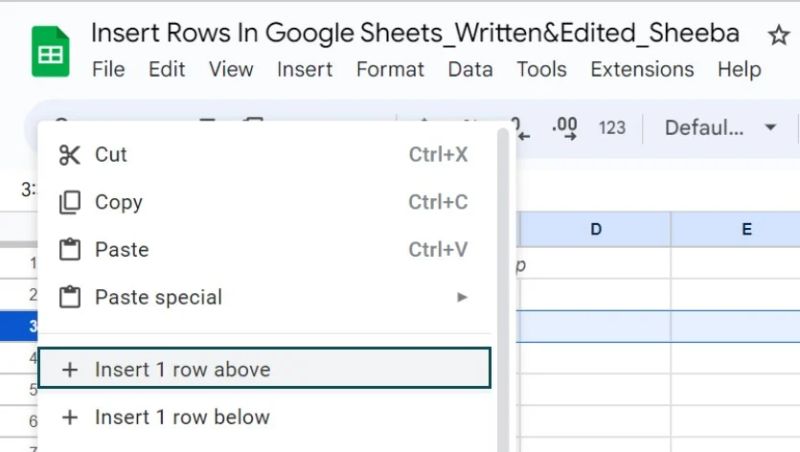Select row 3 header

tap(19, 326)
